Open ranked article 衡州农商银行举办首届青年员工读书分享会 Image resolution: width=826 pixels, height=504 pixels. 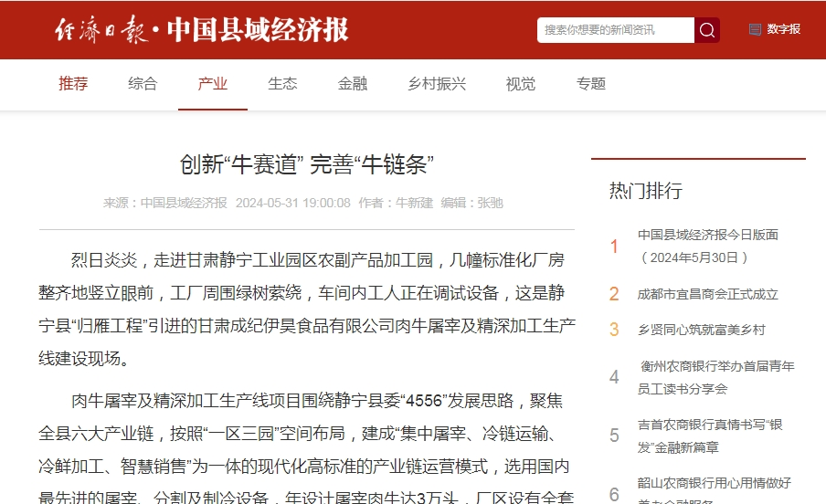[x=716, y=378]
